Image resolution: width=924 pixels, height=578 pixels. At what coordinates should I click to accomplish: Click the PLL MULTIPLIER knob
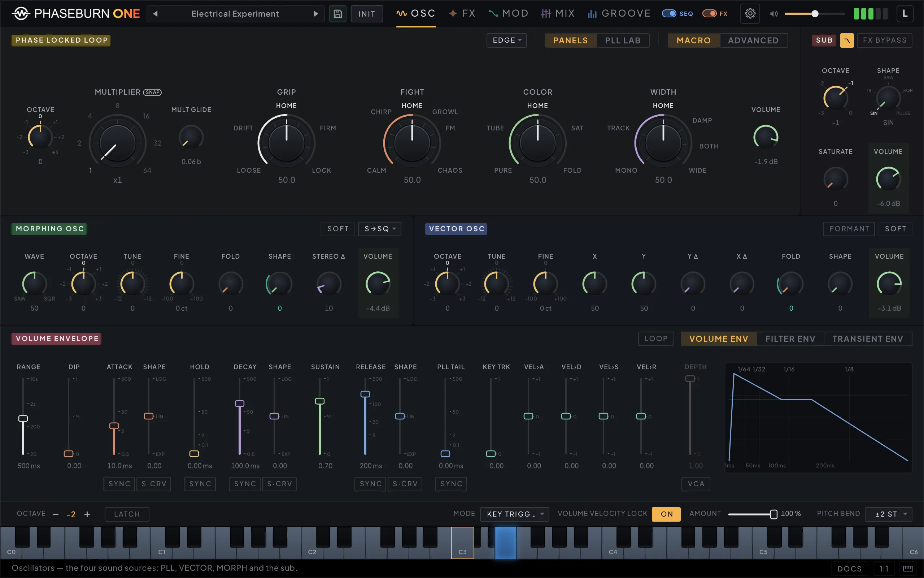(118, 143)
